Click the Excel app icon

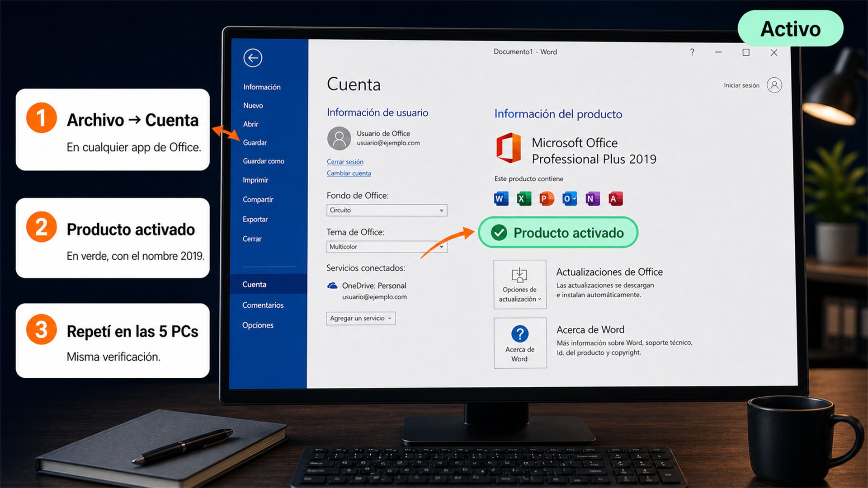[x=524, y=199]
